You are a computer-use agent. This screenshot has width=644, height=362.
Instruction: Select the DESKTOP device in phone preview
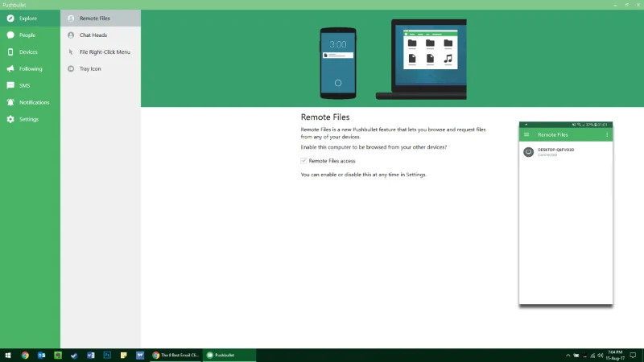566,152
